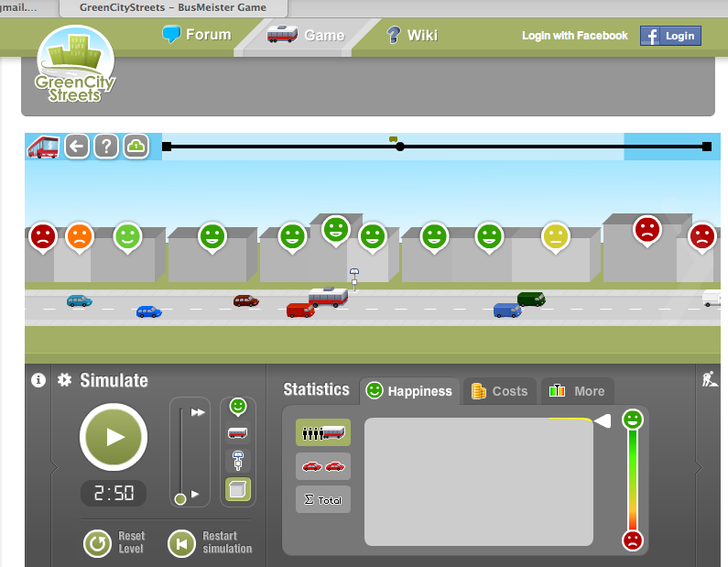Click the leftmost dark red sad face
The width and height of the screenshot is (728, 567).
coord(43,237)
